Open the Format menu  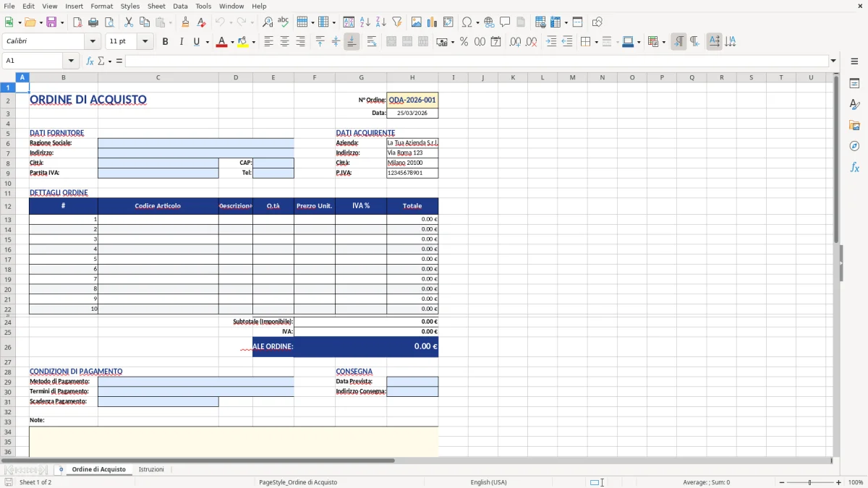pyautogui.click(x=101, y=6)
